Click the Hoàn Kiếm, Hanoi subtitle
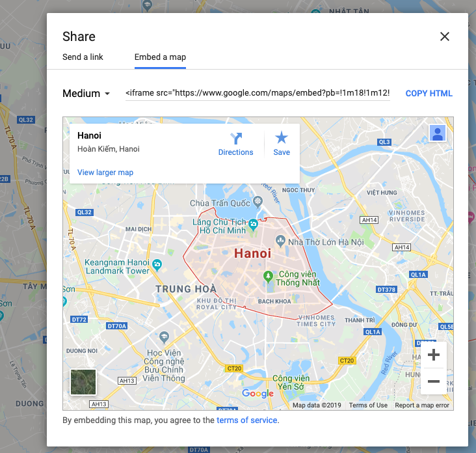476x453 pixels. (x=109, y=149)
